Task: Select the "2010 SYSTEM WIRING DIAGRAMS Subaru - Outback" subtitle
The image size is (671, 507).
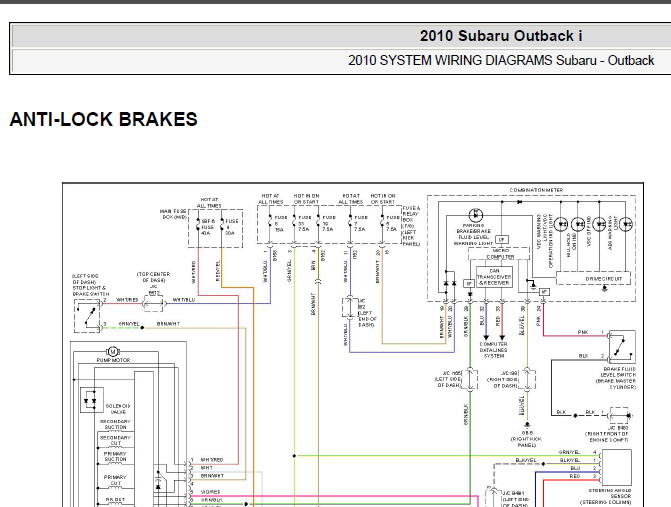Action: 501,60
